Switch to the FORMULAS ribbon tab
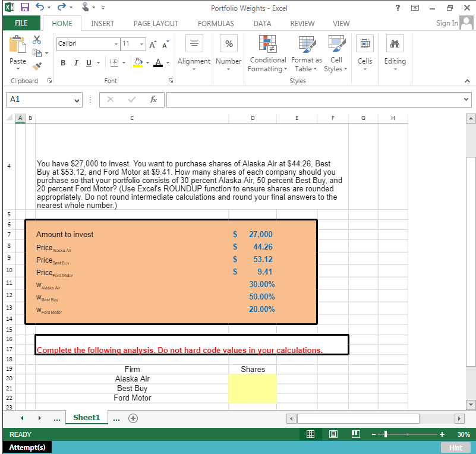This screenshot has width=476, height=454. pos(215,23)
